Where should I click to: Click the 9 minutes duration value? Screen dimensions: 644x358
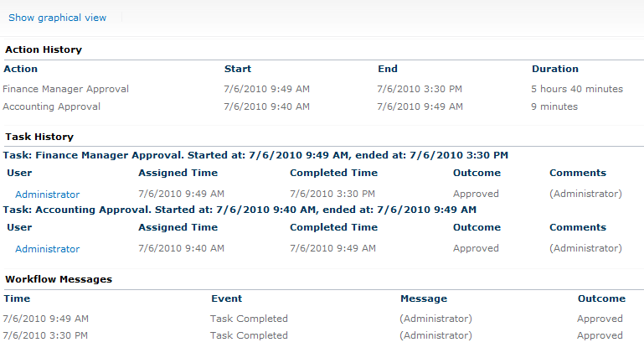tap(554, 106)
